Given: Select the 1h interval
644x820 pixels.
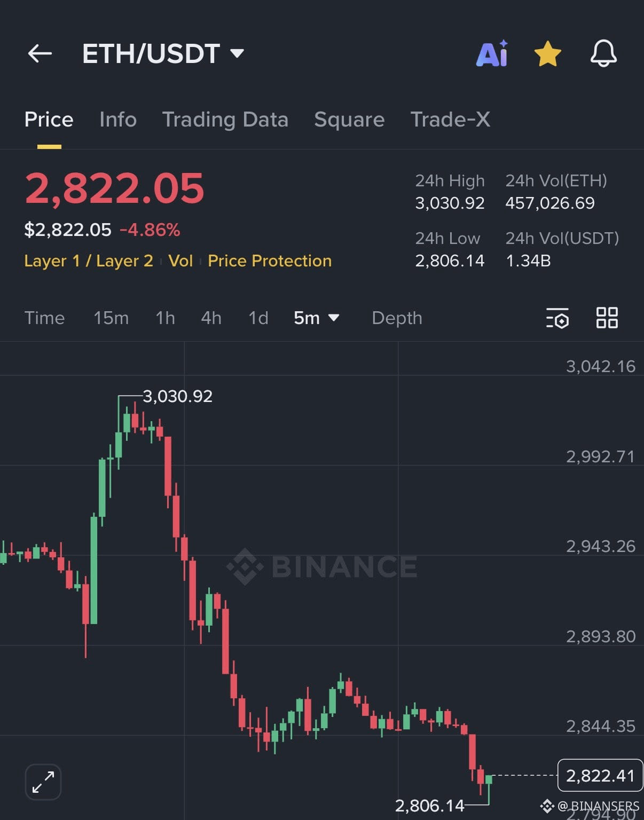Looking at the screenshot, I should [x=165, y=318].
